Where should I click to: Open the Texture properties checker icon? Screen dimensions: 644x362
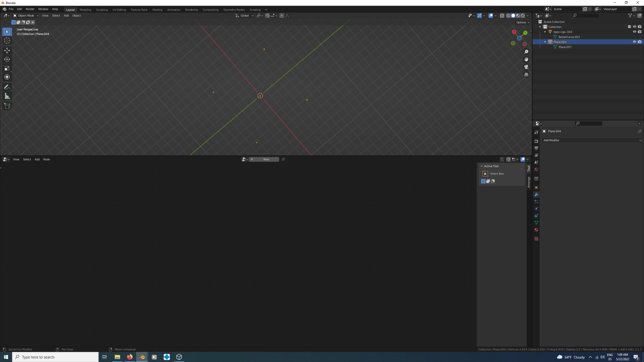(x=536, y=239)
